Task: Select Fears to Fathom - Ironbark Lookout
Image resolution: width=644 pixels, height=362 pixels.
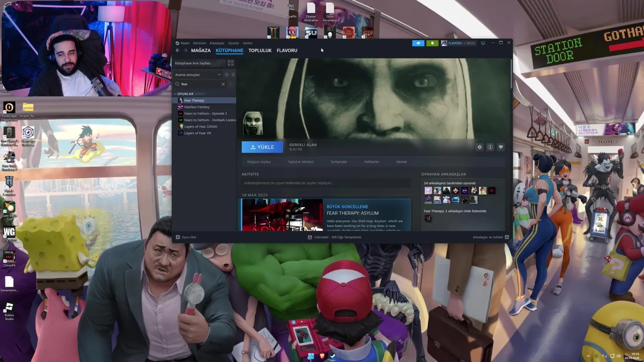Action: (204, 120)
